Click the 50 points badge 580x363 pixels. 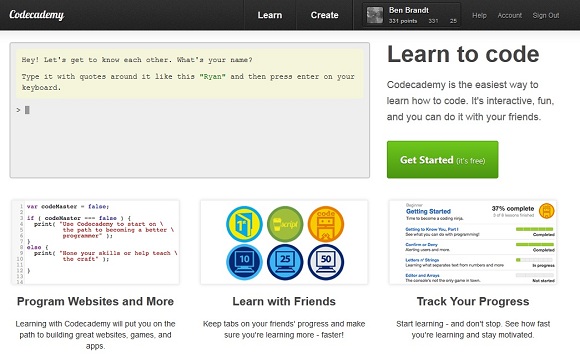[326, 262]
